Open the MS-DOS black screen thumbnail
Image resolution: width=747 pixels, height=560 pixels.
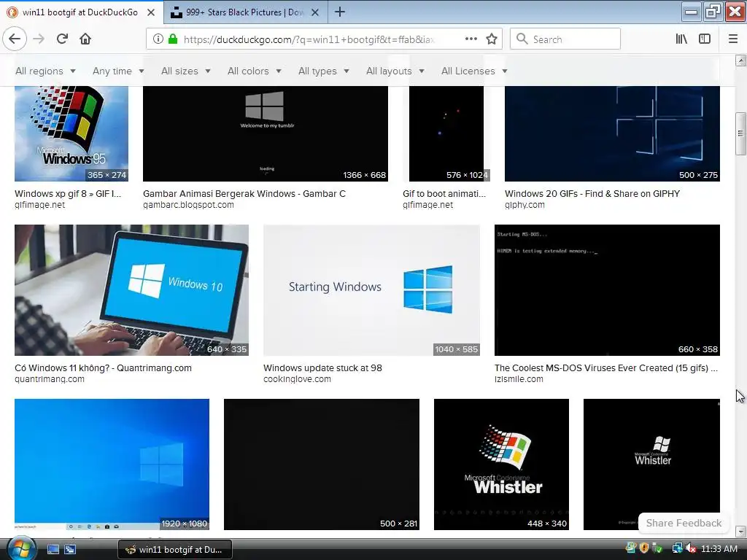coord(607,290)
